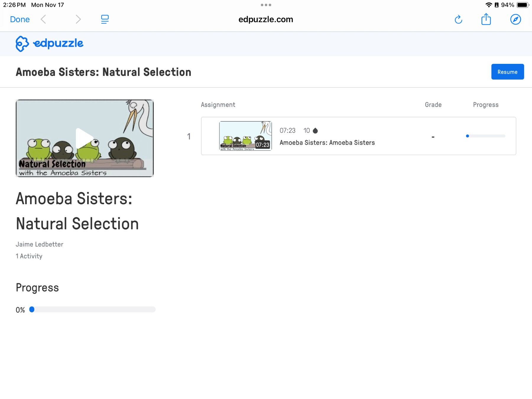Viewport: 532px width, 399px height.
Task: Play the Natural Selection video thumbnail
Action: pos(85,138)
